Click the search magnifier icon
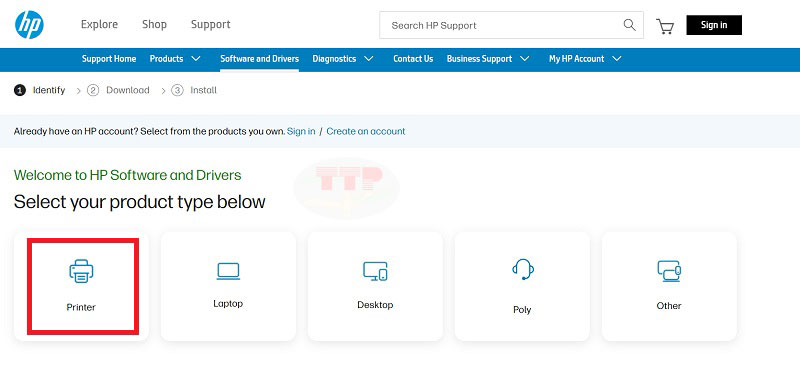Screen dimensions: 800x376 click(x=629, y=24)
